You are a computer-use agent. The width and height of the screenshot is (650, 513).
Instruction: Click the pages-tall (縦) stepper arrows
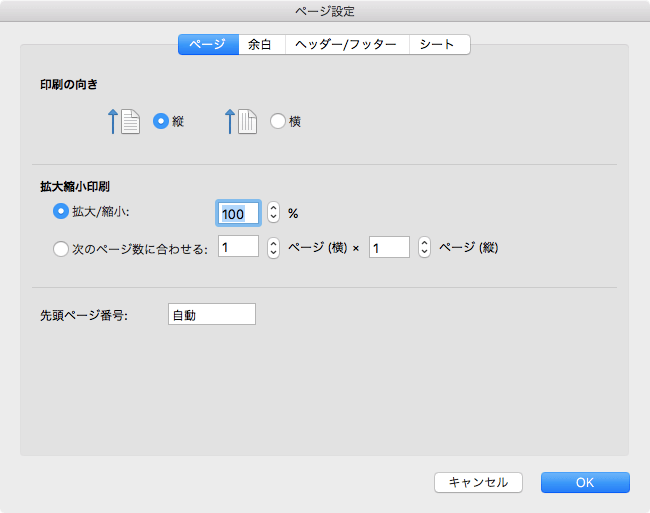tap(424, 247)
